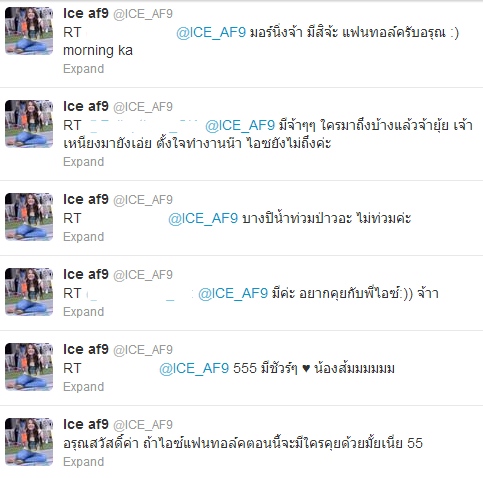483x478 pixels.
Task: Open gray @ICE_AF9 handle on third tweet
Action: pos(143,200)
